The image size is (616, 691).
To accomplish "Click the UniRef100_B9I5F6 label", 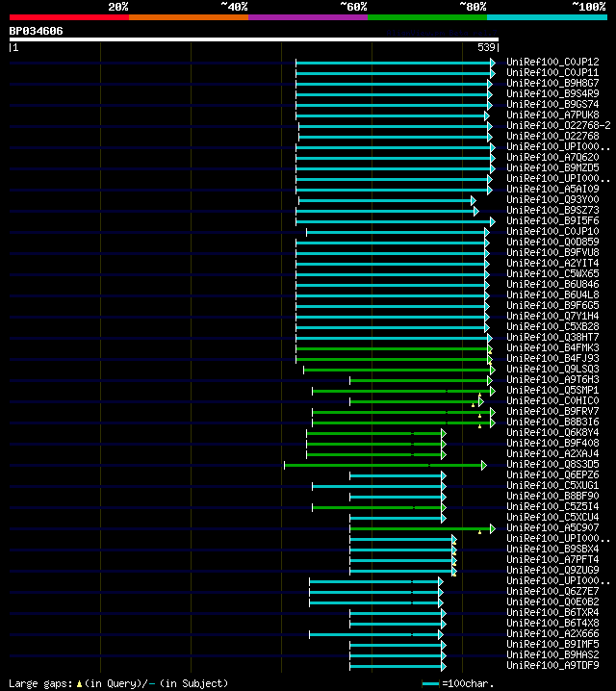I will point(552,220).
